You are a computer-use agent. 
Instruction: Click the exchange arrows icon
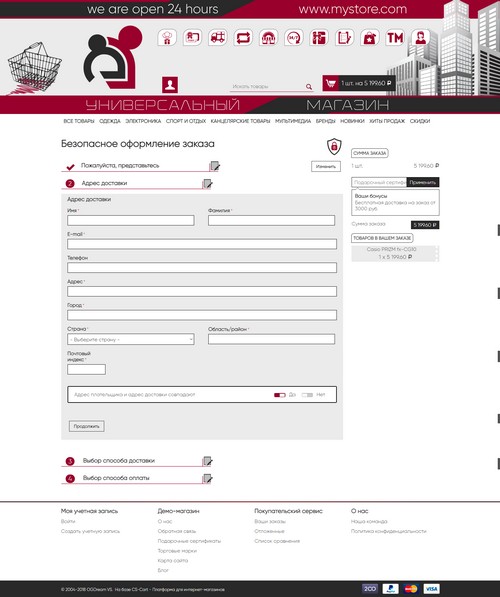click(243, 38)
